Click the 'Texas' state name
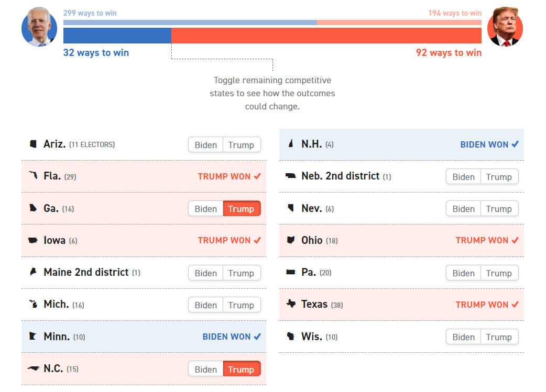 tap(314, 305)
